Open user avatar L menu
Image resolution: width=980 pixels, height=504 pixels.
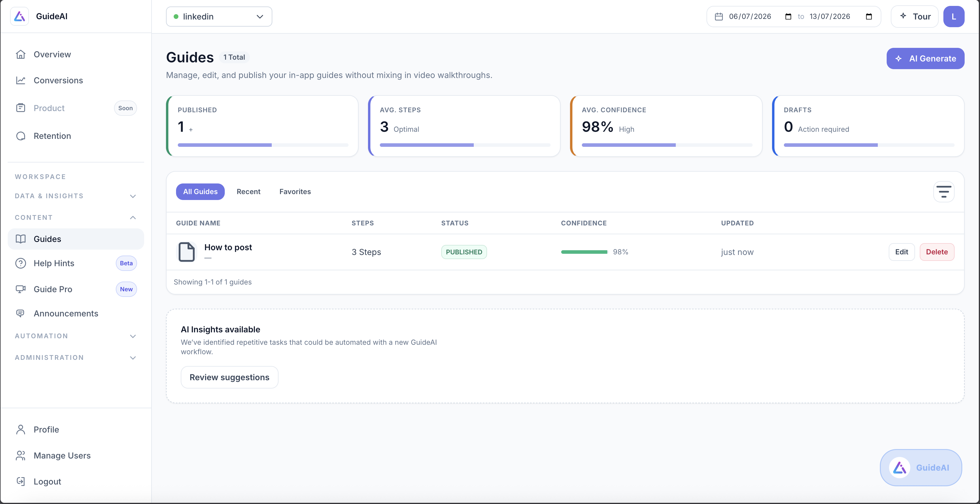click(x=954, y=16)
